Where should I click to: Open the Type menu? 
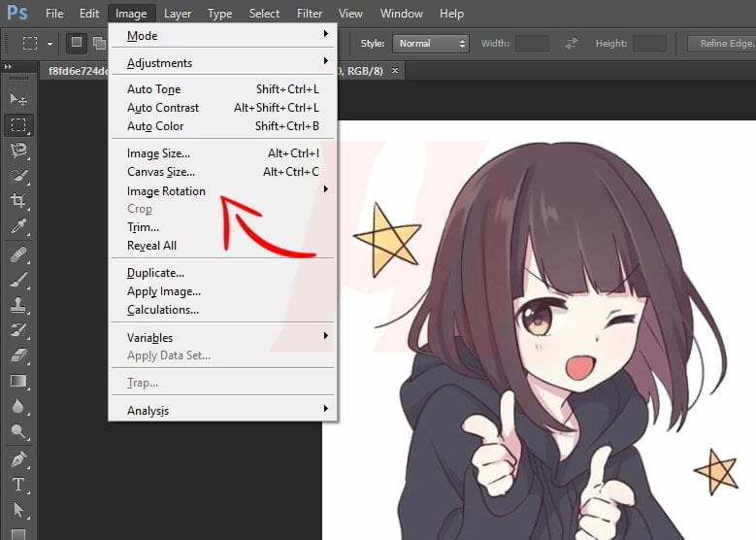[x=219, y=14]
